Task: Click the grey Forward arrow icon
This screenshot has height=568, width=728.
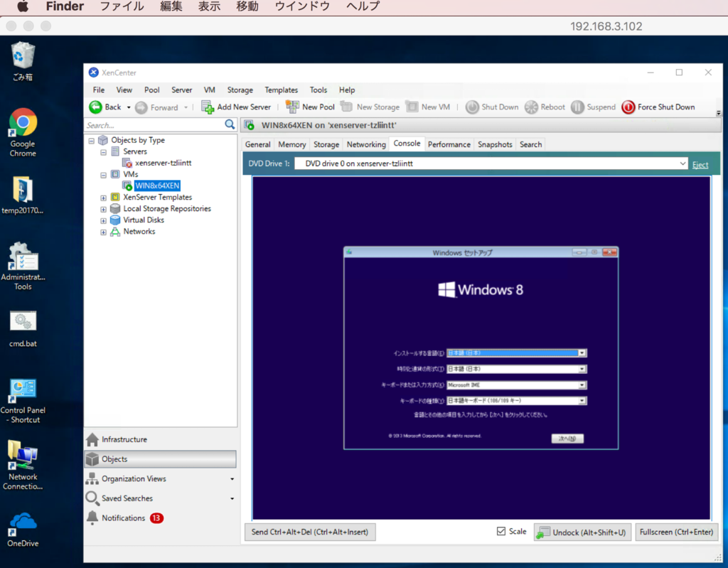Action: click(x=141, y=107)
